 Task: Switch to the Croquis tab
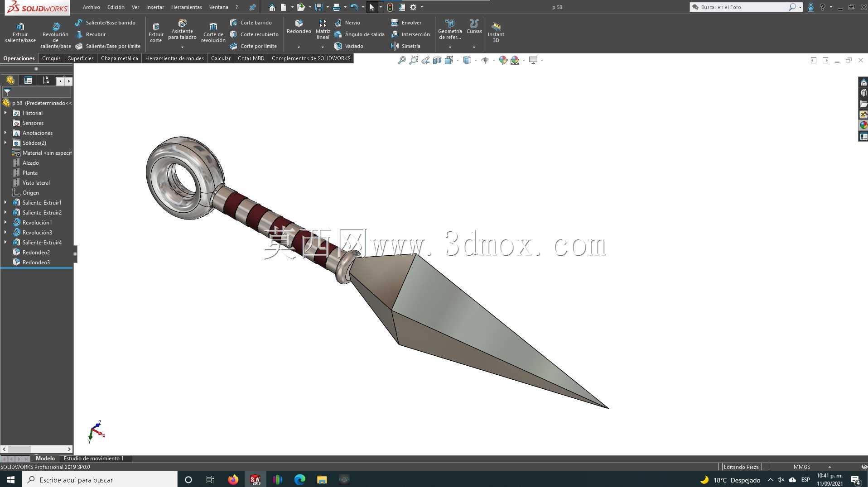tap(51, 58)
